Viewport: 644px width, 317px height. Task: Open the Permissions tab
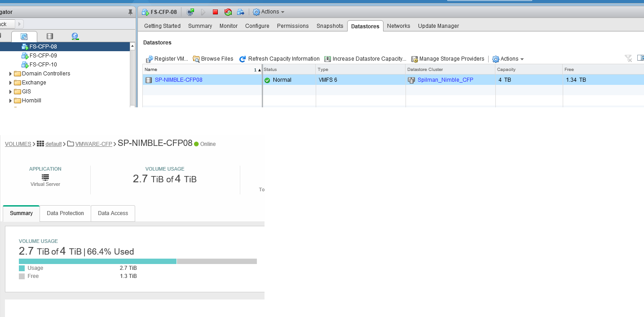293,26
